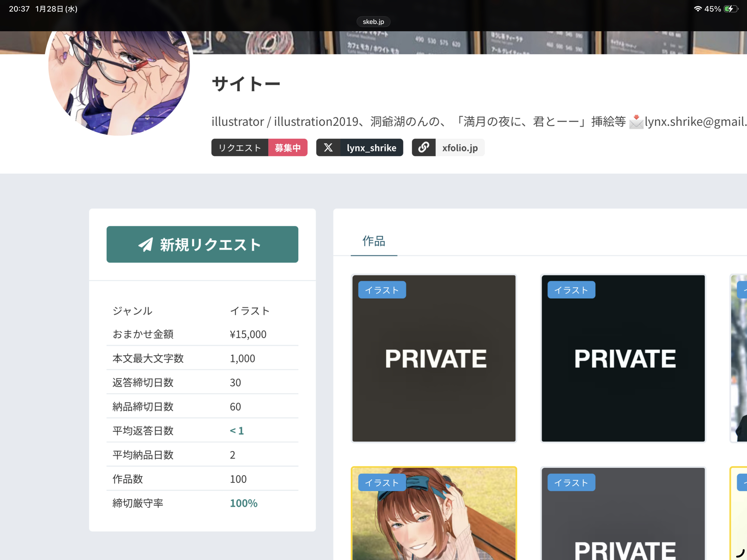Image resolution: width=747 pixels, height=560 pixels.
Task: Open the lynx_shrike X profile link
Action: pyautogui.click(x=371, y=148)
